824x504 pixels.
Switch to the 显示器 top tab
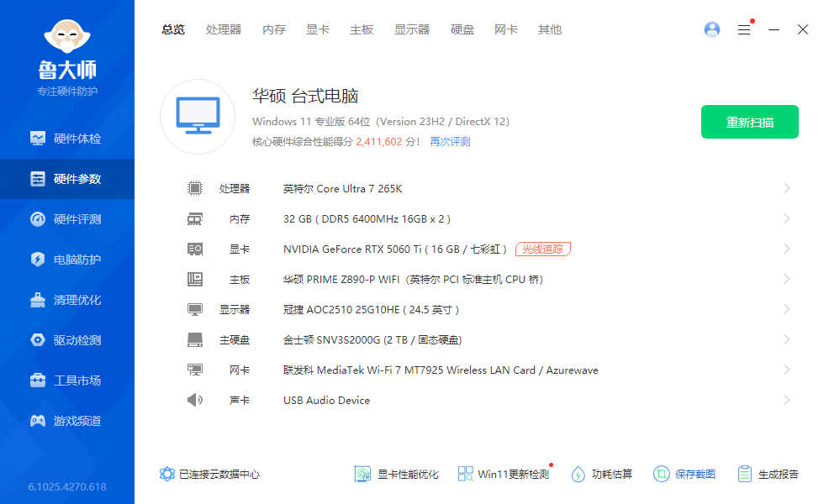tap(412, 29)
